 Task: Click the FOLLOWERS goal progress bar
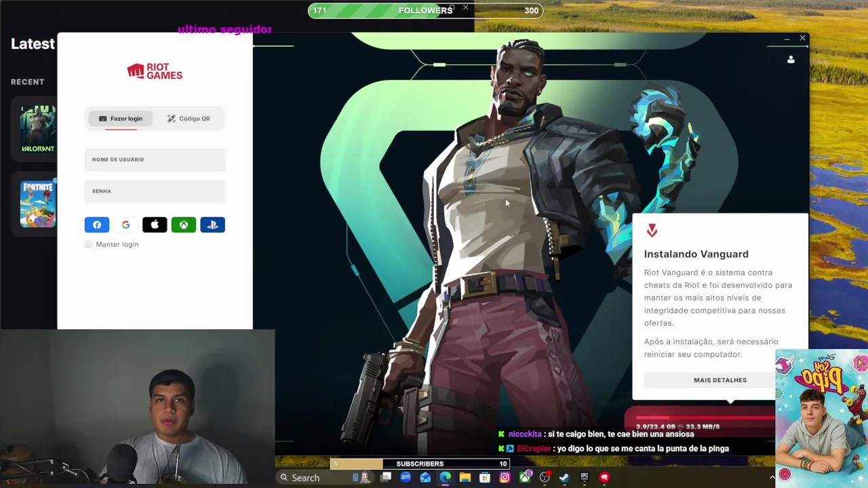pos(425,10)
